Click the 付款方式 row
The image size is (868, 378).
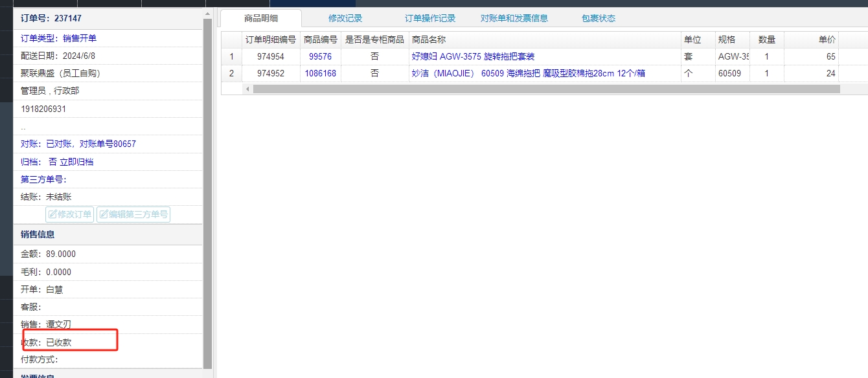pyautogui.click(x=108, y=359)
